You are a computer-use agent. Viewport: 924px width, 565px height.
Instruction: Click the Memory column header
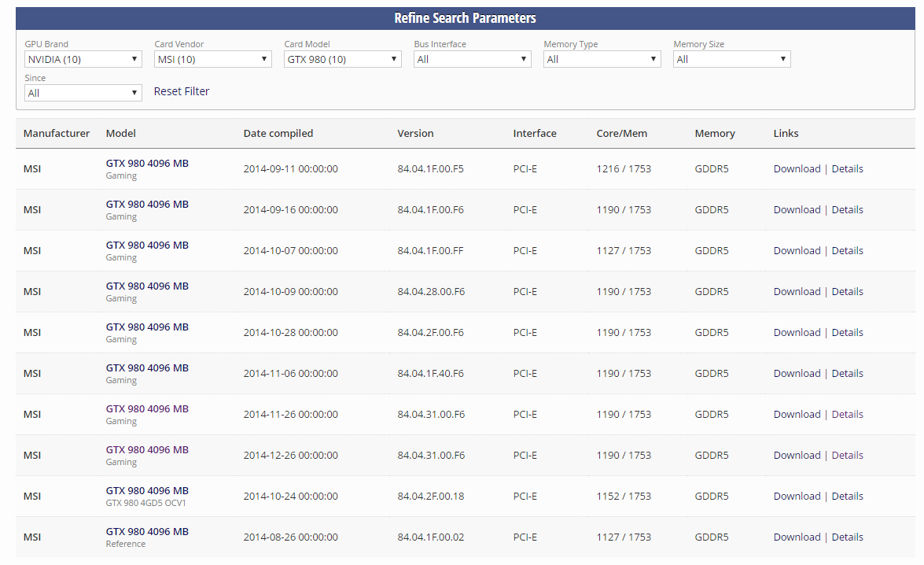click(715, 133)
